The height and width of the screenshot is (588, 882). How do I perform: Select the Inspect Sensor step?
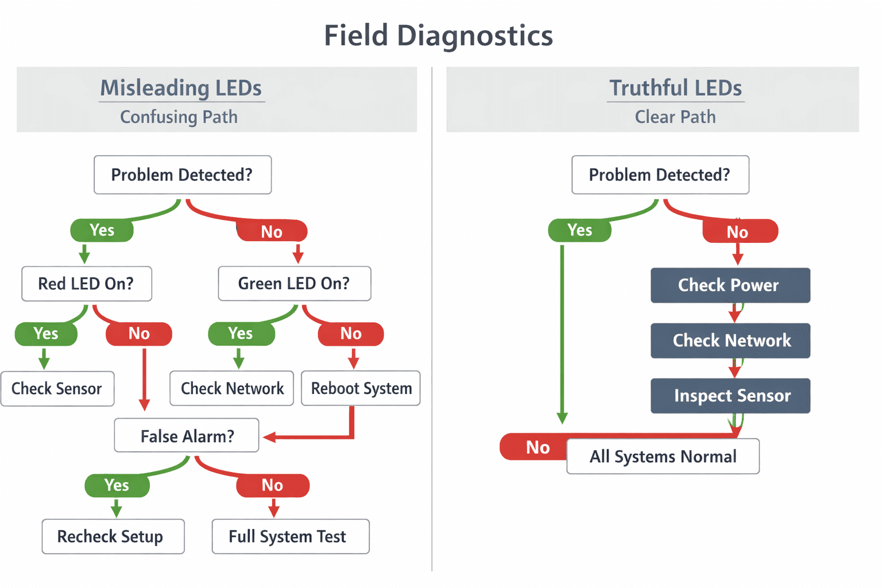730,396
